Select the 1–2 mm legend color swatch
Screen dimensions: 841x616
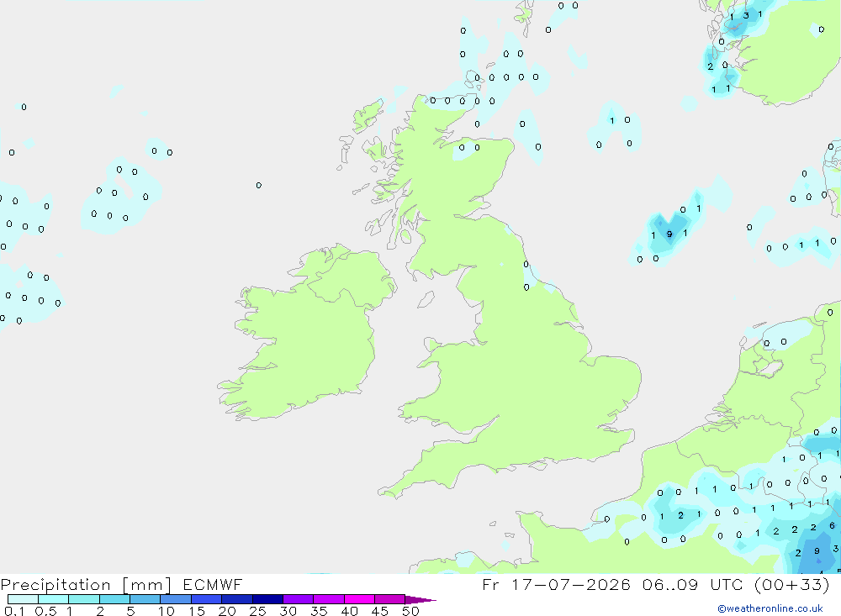click(x=83, y=599)
